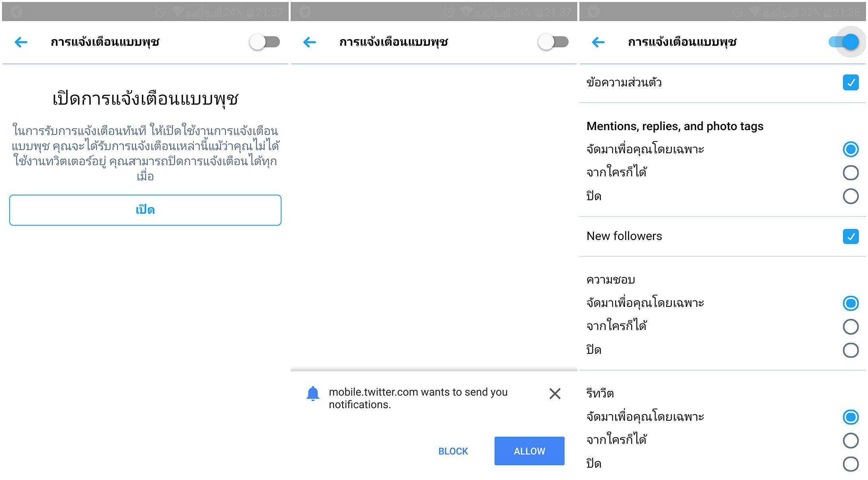Viewport: 868px width, 480px height.
Task: Go back using left screen's arrow
Action: [21, 42]
